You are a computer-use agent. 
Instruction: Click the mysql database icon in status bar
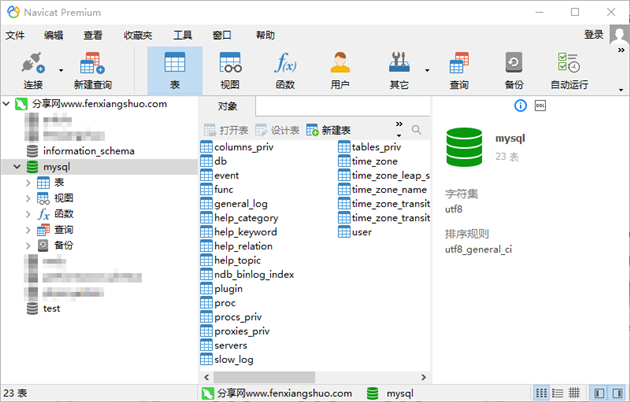tap(372, 393)
